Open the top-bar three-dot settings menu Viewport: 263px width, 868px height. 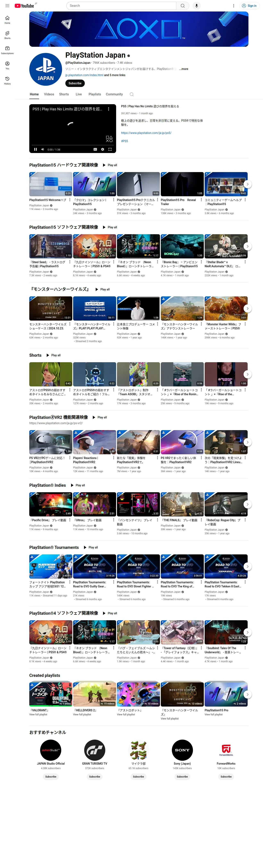coord(234,6)
